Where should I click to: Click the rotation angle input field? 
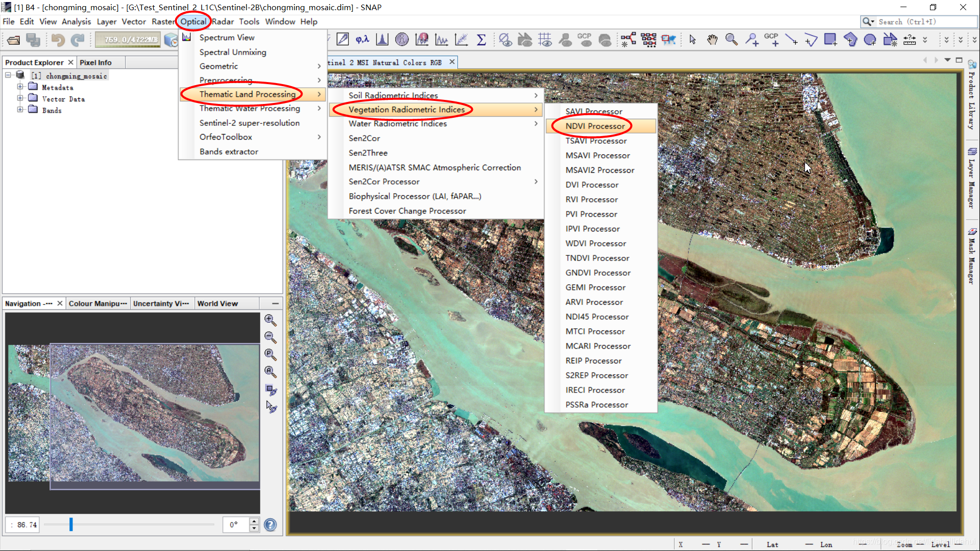tap(236, 525)
